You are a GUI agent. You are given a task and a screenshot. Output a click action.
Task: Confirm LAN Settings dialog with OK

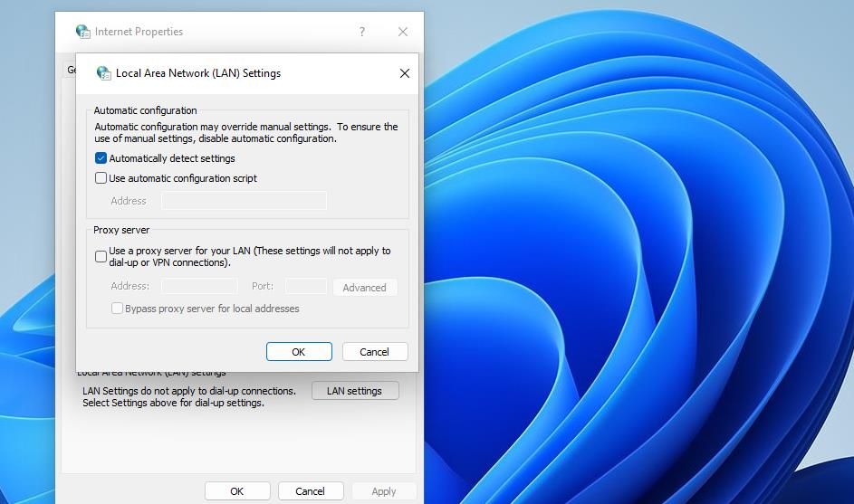point(298,352)
